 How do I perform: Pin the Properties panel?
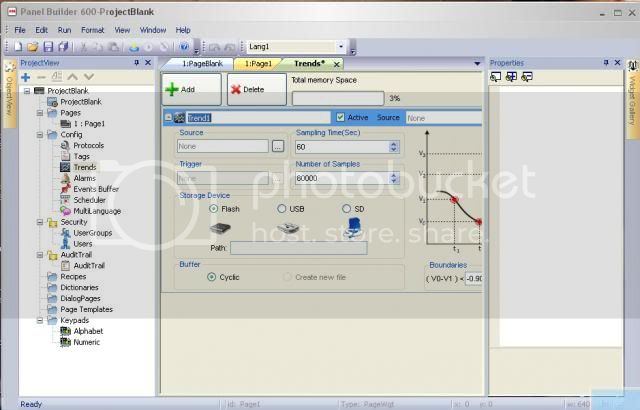coord(606,63)
